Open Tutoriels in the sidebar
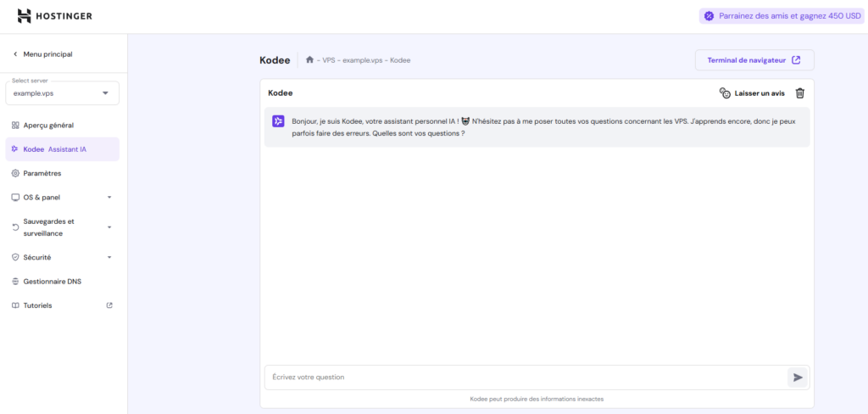The image size is (868, 414). 62,305
